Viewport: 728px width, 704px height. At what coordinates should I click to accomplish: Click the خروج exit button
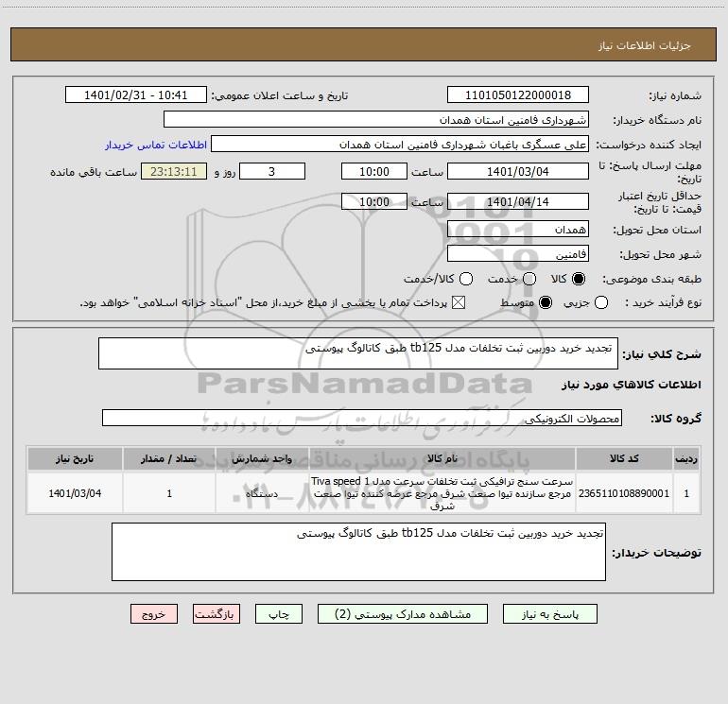pyautogui.click(x=154, y=614)
